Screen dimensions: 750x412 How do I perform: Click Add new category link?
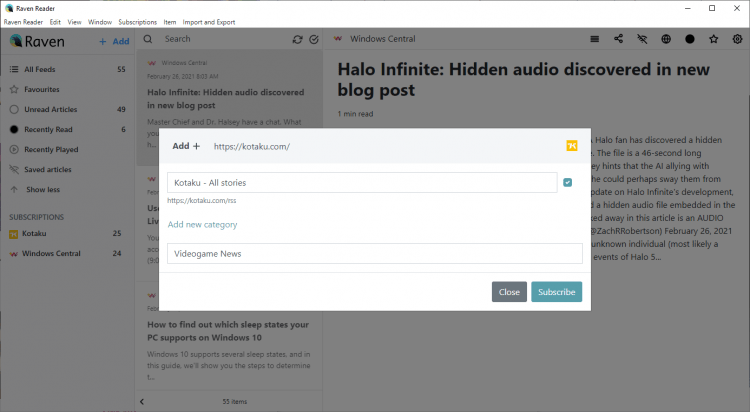point(202,224)
